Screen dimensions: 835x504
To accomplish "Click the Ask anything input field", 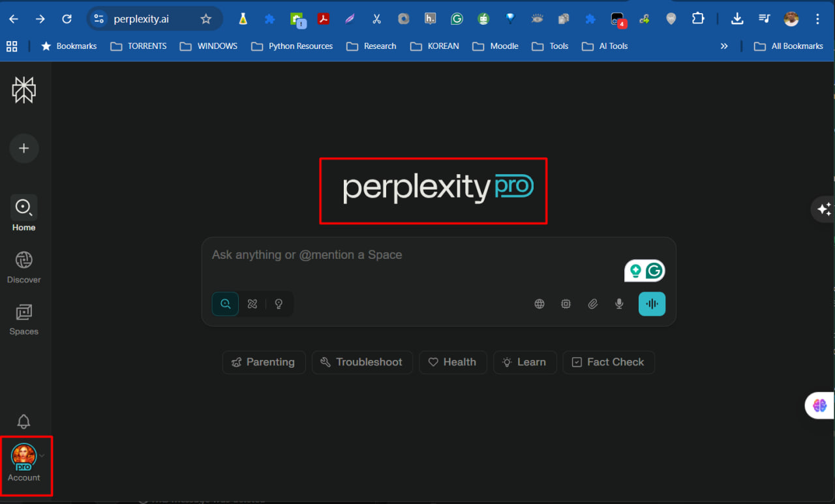I will 411,255.
